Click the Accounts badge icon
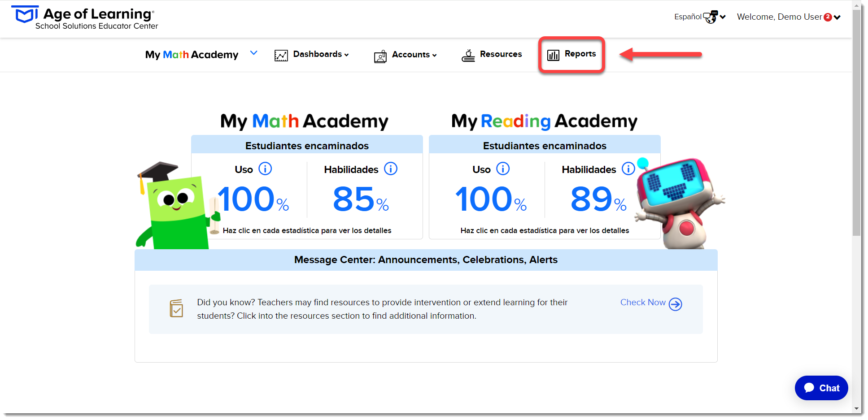The height and width of the screenshot is (420, 868). (380, 56)
